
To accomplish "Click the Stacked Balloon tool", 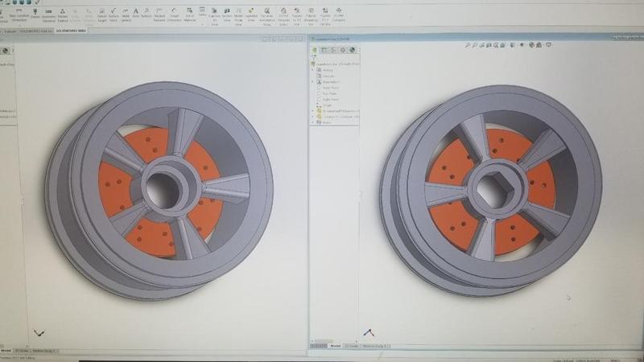I will click(159, 15).
